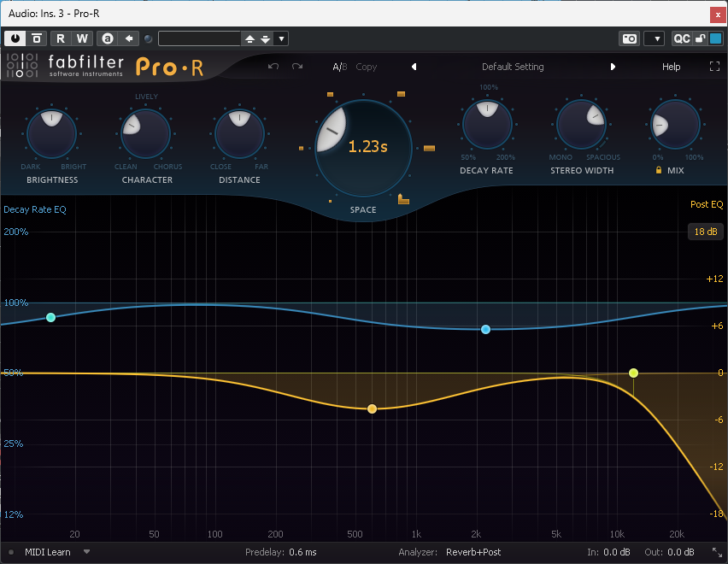Click the host preset name field
728x564 pixels.
coord(199,38)
